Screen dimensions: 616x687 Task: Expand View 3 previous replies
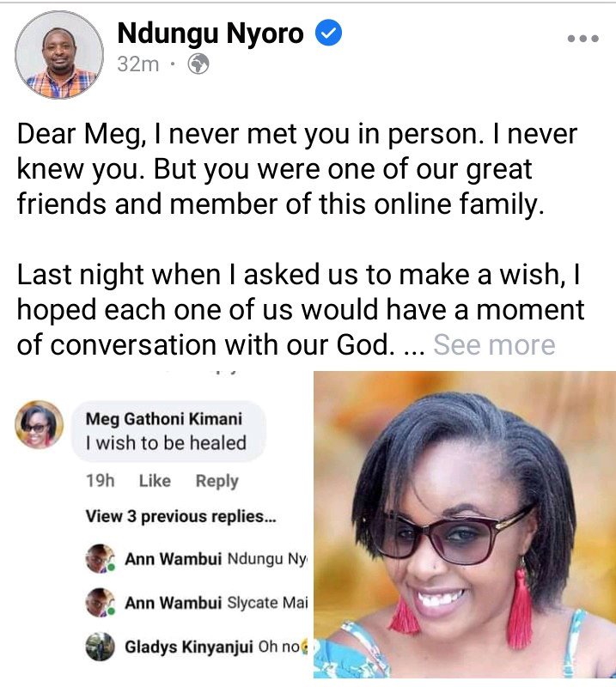click(181, 516)
